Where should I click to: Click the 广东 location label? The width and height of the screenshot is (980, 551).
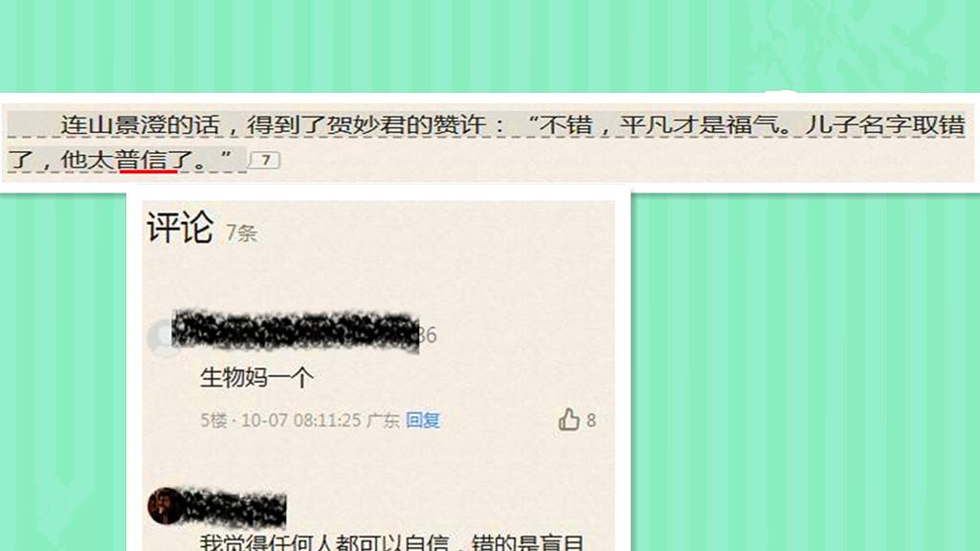383,421
